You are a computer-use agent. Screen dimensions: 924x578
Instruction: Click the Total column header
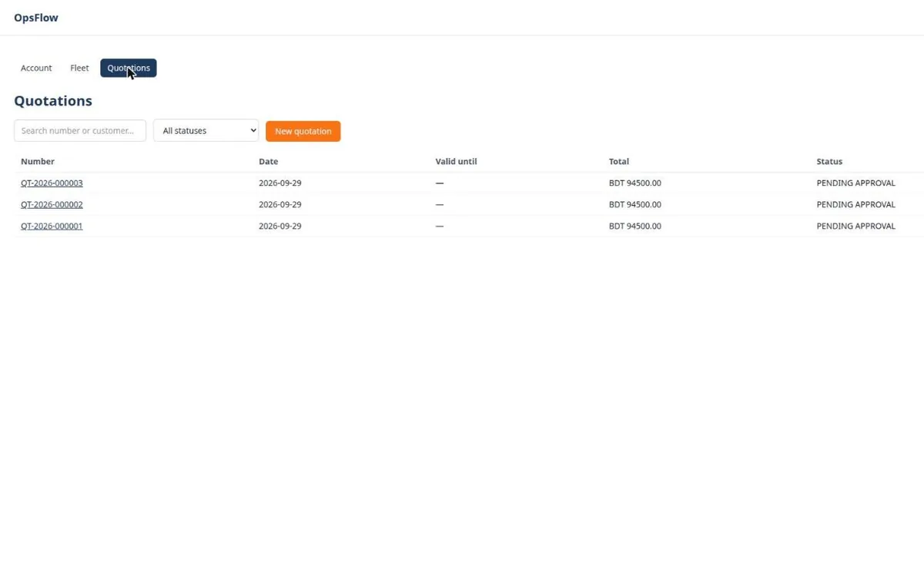click(x=619, y=162)
